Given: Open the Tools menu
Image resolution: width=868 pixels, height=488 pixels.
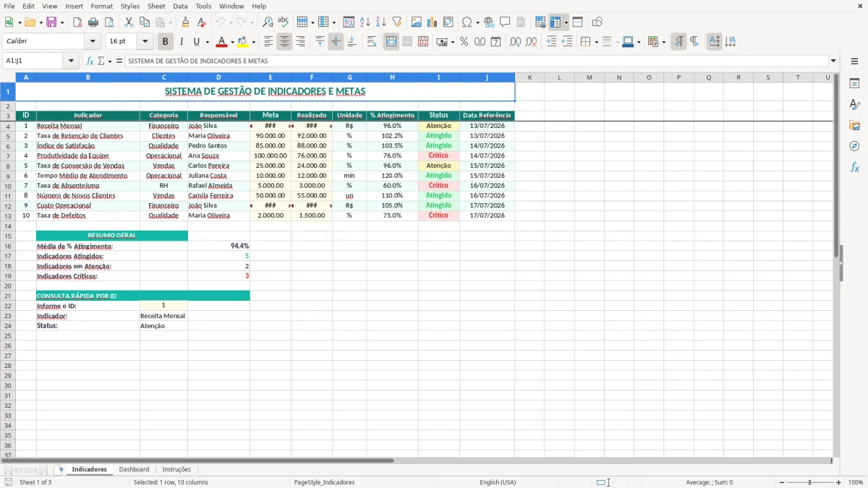Looking at the screenshot, I should point(203,6).
